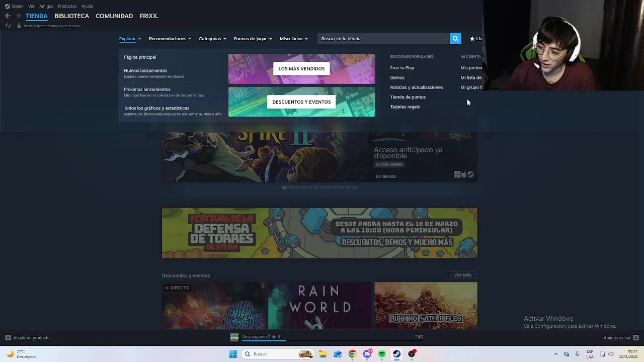
Task: Open the Running With Rifles thumbnail
Action: [426, 306]
